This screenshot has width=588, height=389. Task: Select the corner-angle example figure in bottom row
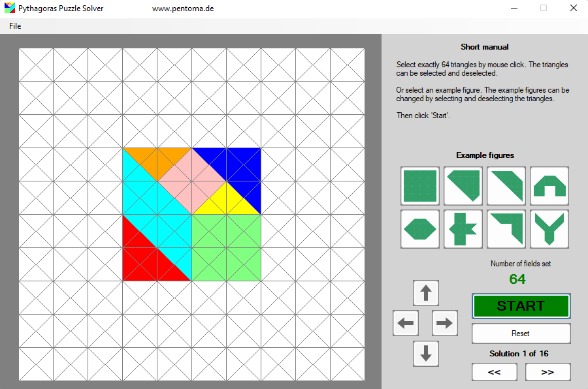coord(506,229)
